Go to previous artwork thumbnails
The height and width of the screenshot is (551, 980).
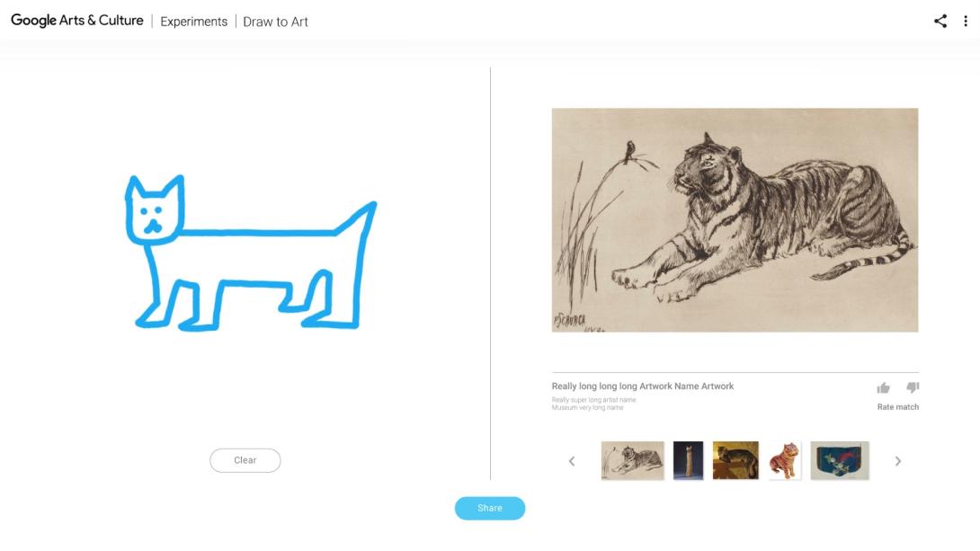pyautogui.click(x=571, y=461)
